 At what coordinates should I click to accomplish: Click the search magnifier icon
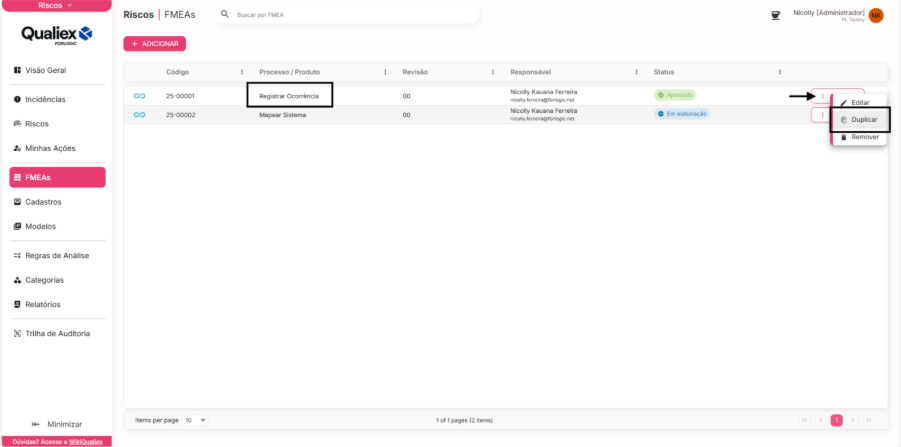pyautogui.click(x=225, y=15)
